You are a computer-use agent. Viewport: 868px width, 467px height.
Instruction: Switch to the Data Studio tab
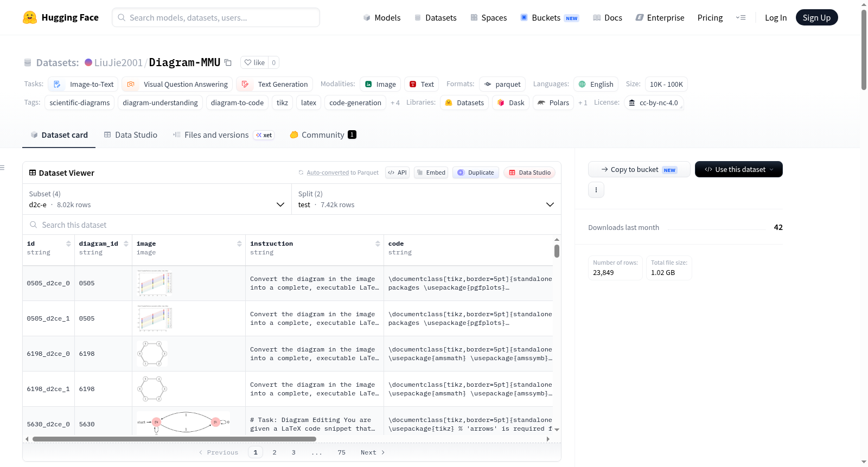130,135
